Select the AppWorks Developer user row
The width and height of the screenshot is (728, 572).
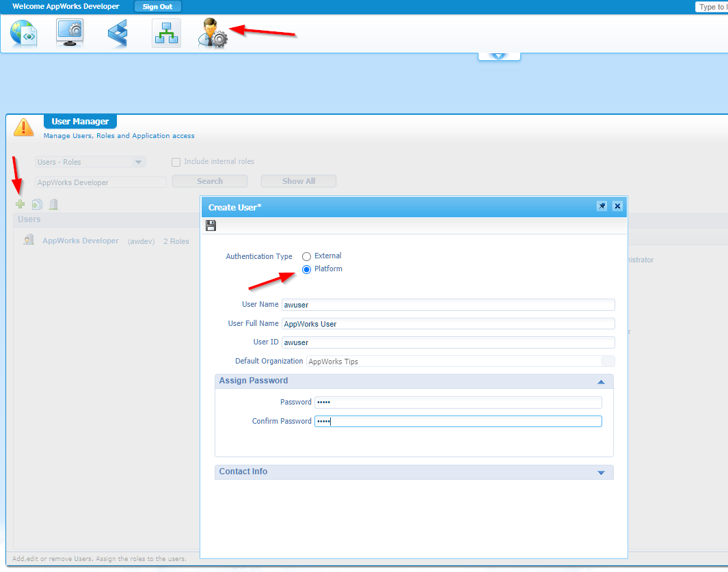point(107,241)
